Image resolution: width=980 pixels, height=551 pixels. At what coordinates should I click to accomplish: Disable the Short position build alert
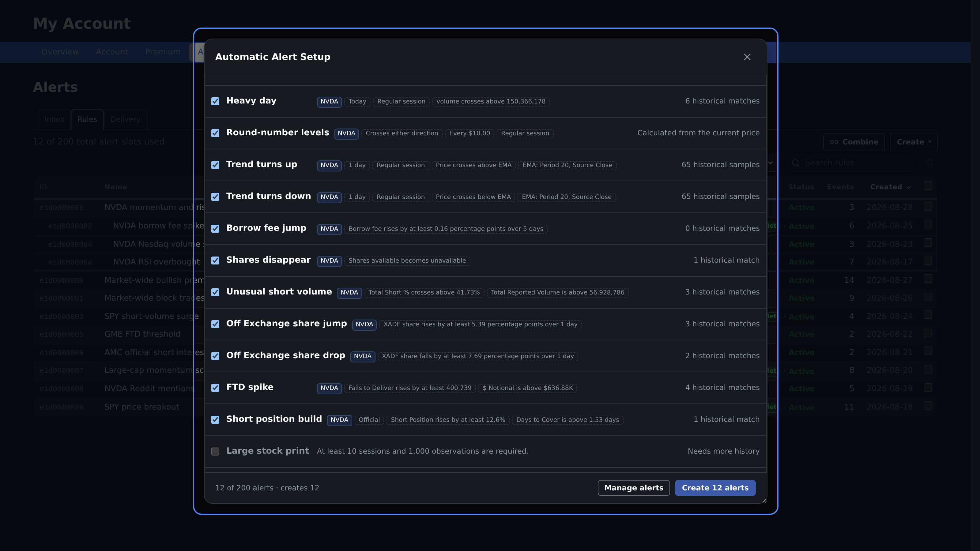pos(215,419)
